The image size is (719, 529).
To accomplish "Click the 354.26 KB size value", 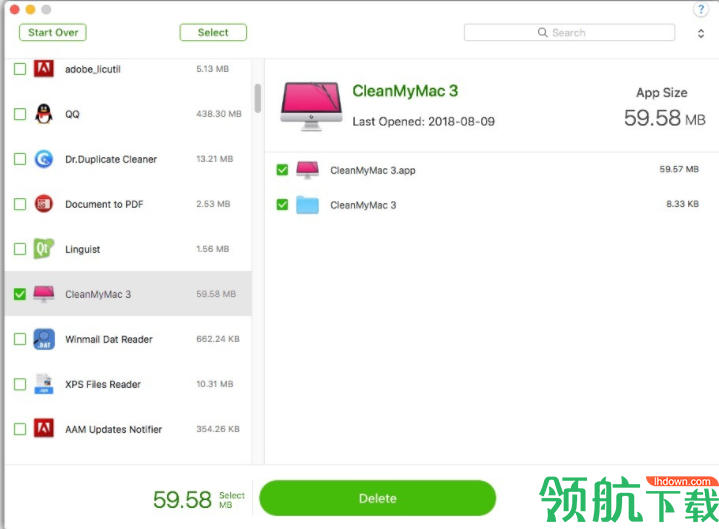I will point(218,429).
